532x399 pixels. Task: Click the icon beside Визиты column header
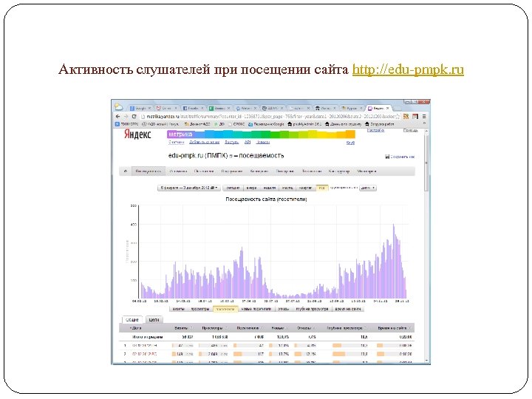(x=191, y=328)
